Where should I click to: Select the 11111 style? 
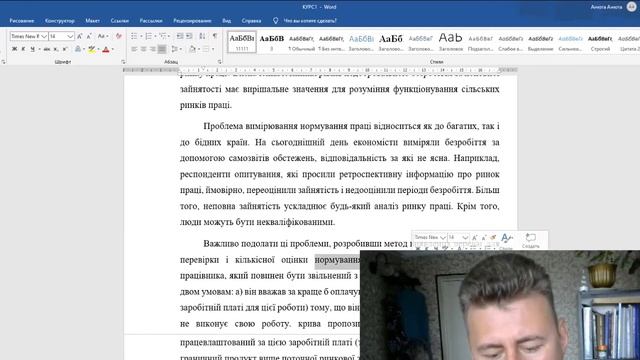pos(242,42)
